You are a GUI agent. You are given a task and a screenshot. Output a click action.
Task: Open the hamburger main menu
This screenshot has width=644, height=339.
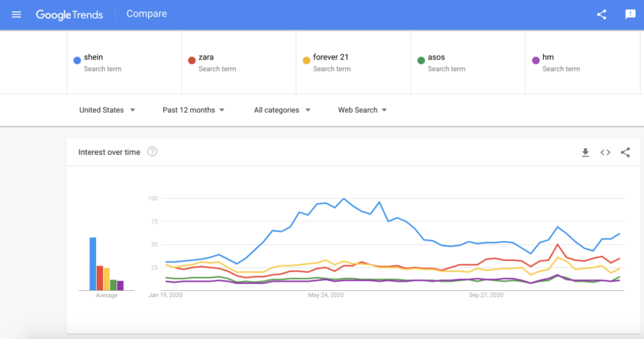pos(17,15)
